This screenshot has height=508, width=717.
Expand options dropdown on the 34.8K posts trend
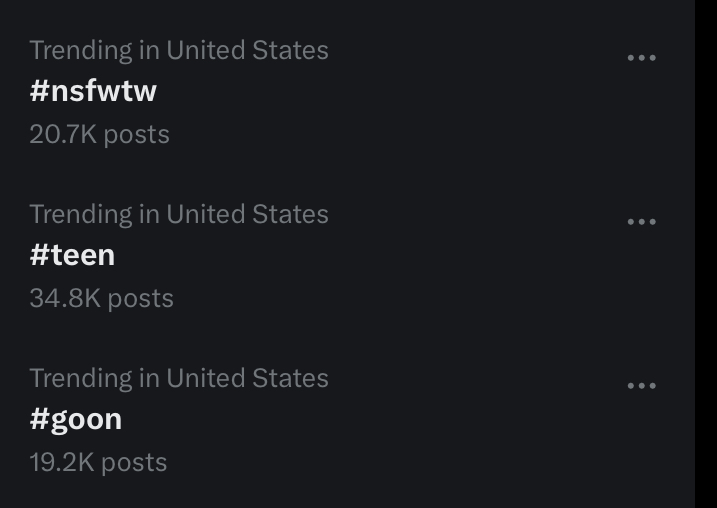[x=641, y=222]
